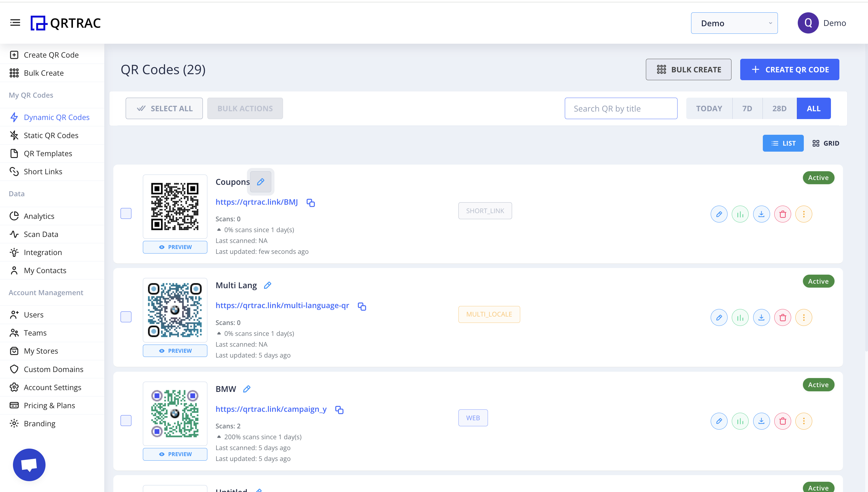
Task: Delete the Coupons QR code
Action: (x=782, y=214)
